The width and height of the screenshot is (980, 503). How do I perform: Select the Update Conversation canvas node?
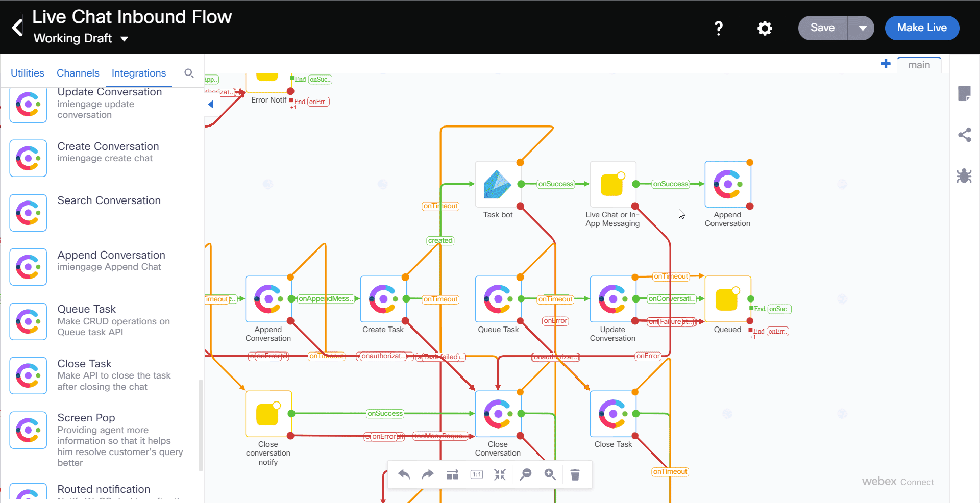(x=612, y=299)
